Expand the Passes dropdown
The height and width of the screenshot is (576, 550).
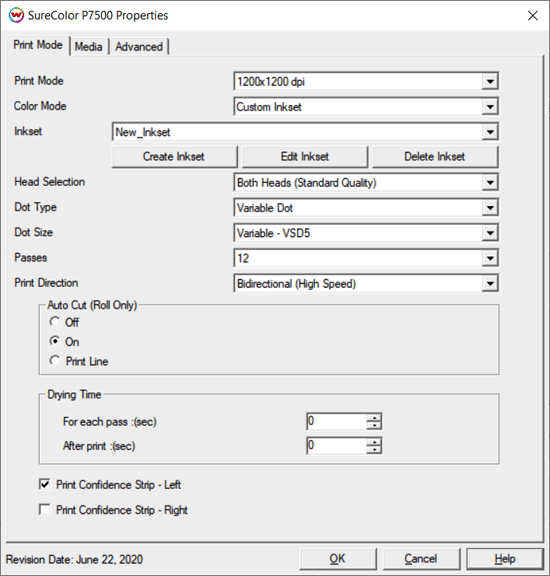click(x=490, y=259)
